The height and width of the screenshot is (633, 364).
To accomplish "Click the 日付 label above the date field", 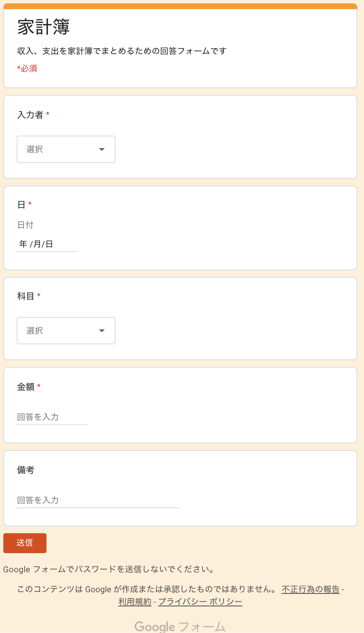I will pyautogui.click(x=25, y=225).
